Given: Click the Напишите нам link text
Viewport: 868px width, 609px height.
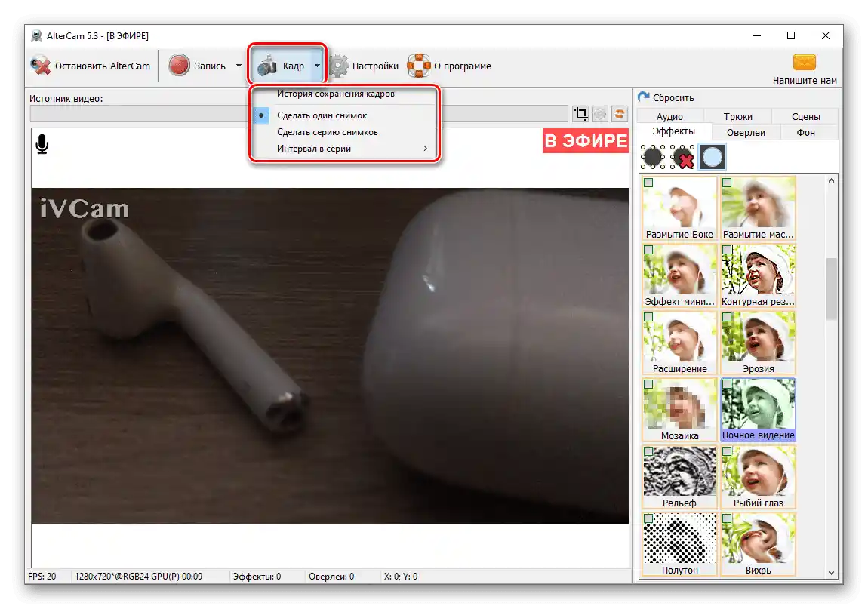Looking at the screenshot, I should tap(805, 80).
